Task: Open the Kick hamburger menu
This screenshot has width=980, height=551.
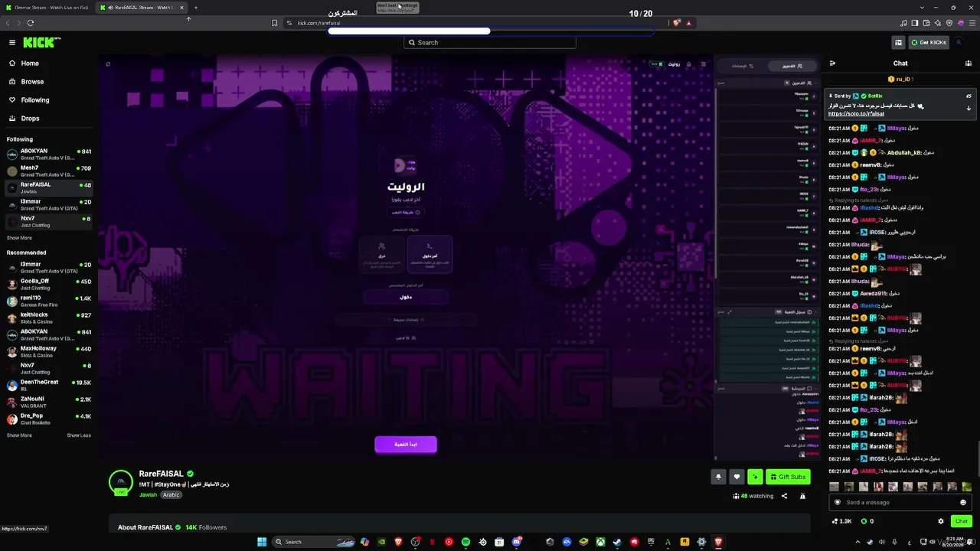Action: 12,43
